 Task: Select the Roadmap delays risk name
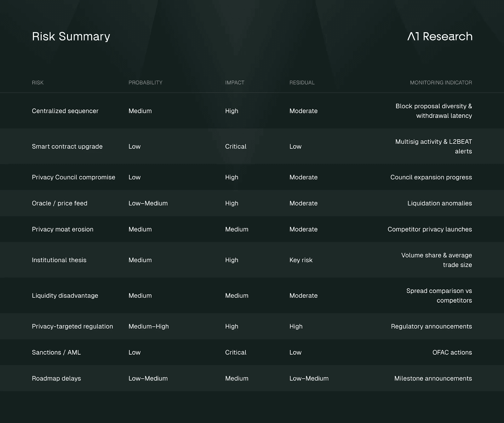(56, 378)
